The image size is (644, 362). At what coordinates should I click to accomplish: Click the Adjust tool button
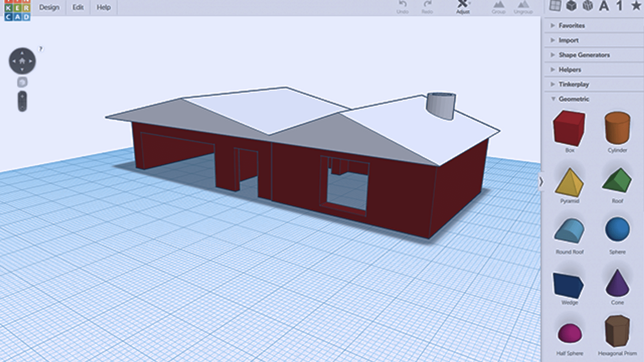(463, 7)
